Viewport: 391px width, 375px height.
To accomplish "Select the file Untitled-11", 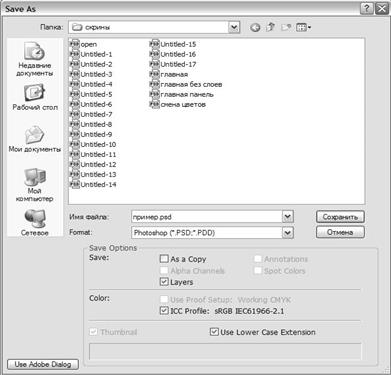I will [94, 154].
